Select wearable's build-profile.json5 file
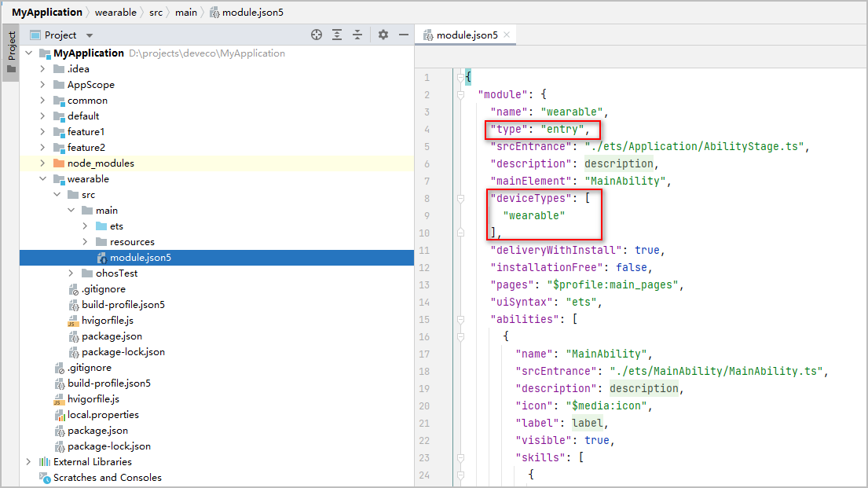This screenshot has width=868, height=488. pyautogui.click(x=123, y=305)
